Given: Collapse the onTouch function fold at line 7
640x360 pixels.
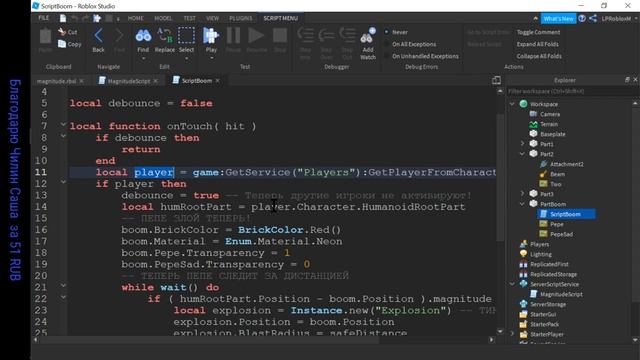Looking at the screenshot, I should click(x=63, y=124).
